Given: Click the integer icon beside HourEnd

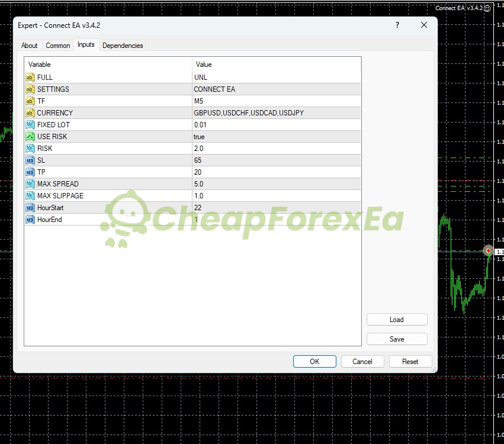Looking at the screenshot, I should click(30, 220).
